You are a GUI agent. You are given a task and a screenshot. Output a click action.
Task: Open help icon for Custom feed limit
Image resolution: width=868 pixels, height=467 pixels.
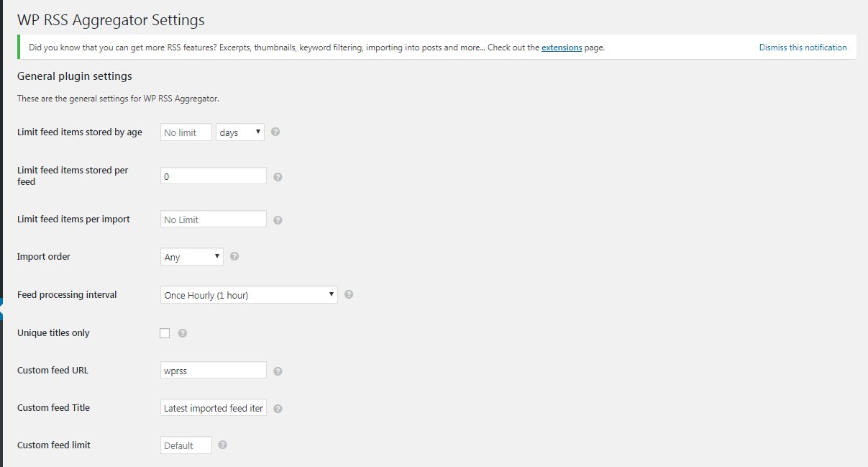[x=223, y=445]
